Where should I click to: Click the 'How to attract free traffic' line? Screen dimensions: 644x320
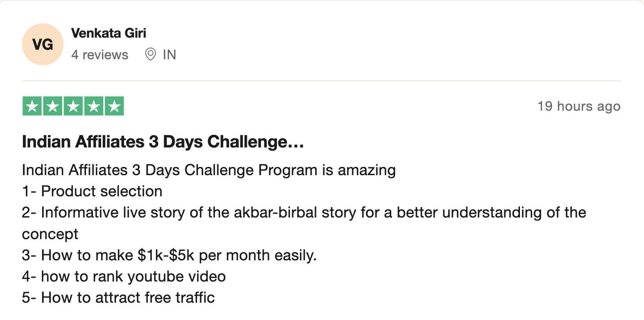click(x=118, y=298)
